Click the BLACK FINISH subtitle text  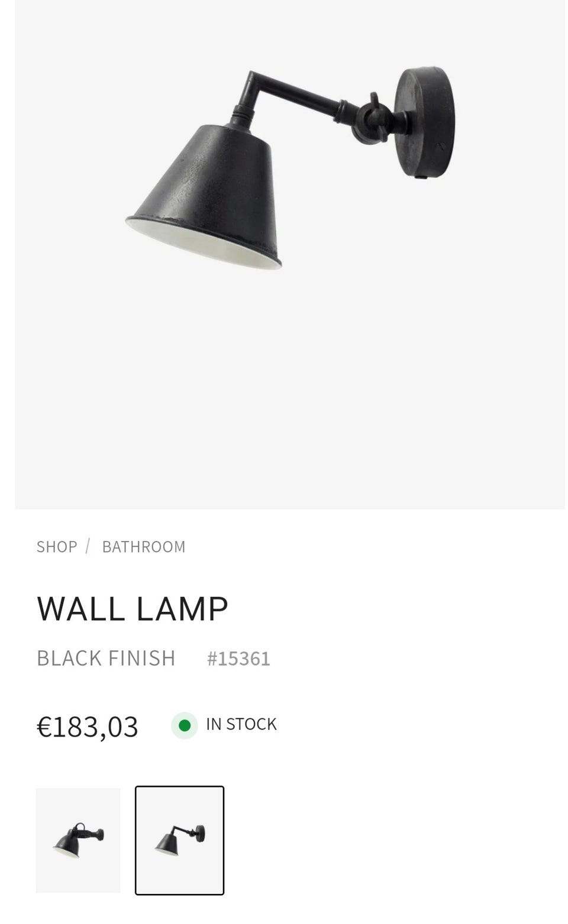(x=106, y=658)
